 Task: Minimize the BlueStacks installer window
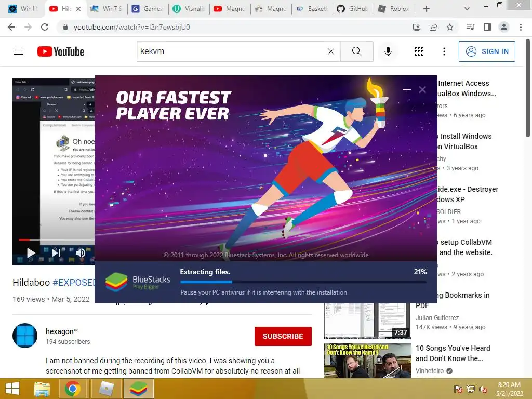[x=407, y=89]
